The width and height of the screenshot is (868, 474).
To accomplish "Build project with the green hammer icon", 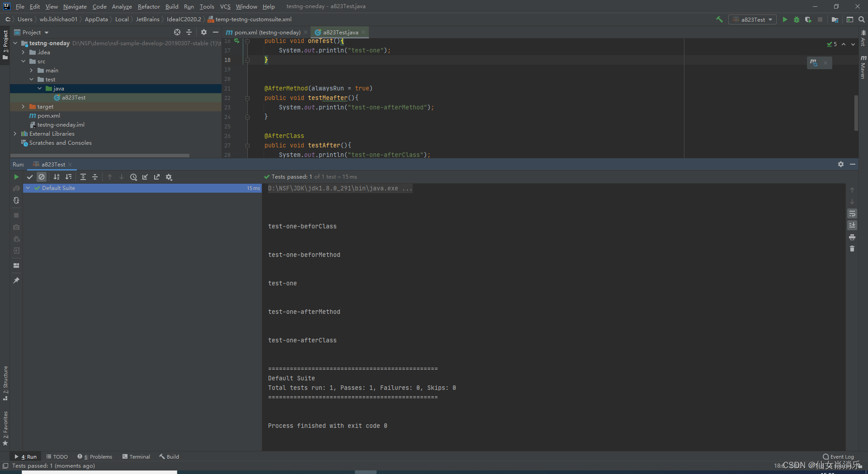I will 719,19.
